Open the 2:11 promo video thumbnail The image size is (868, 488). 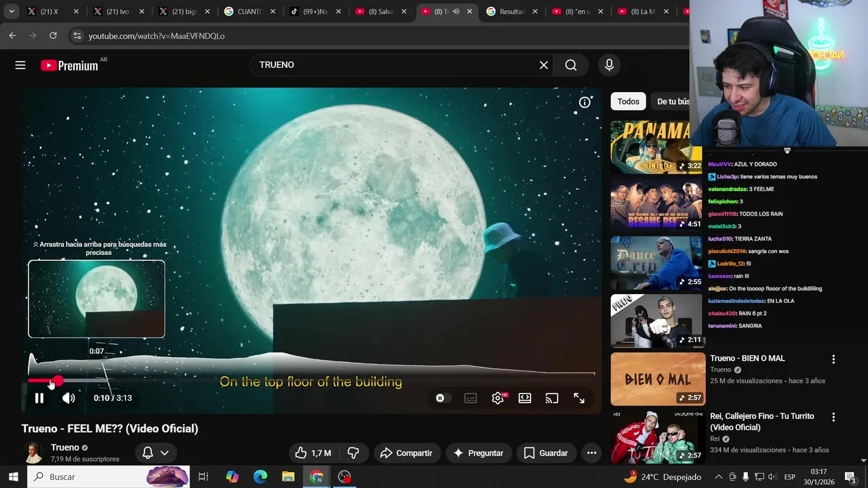pyautogui.click(x=656, y=320)
